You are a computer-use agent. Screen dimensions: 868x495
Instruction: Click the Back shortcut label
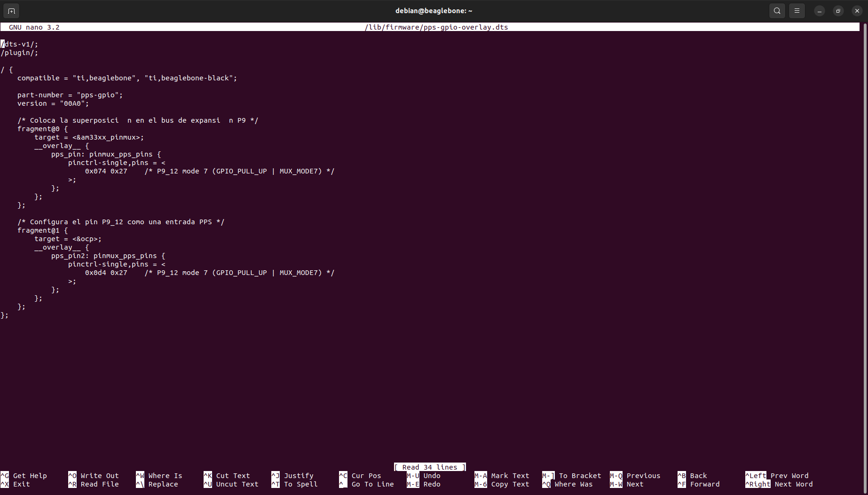698,476
